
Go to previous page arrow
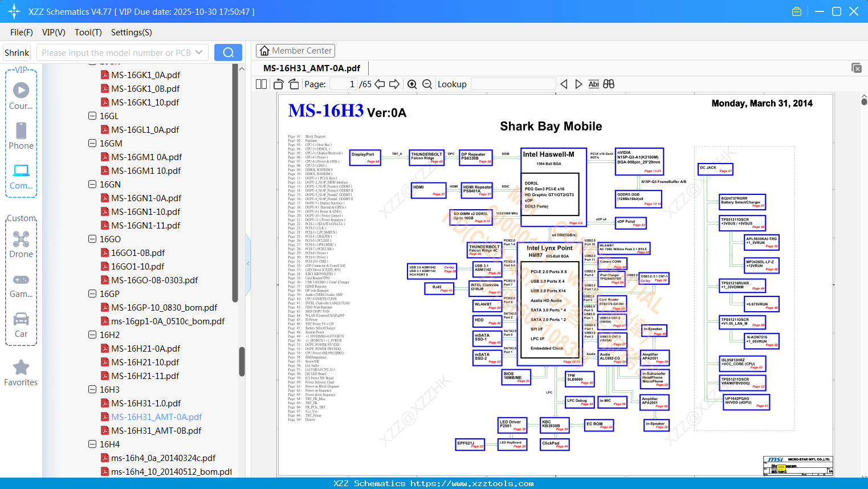(380, 84)
